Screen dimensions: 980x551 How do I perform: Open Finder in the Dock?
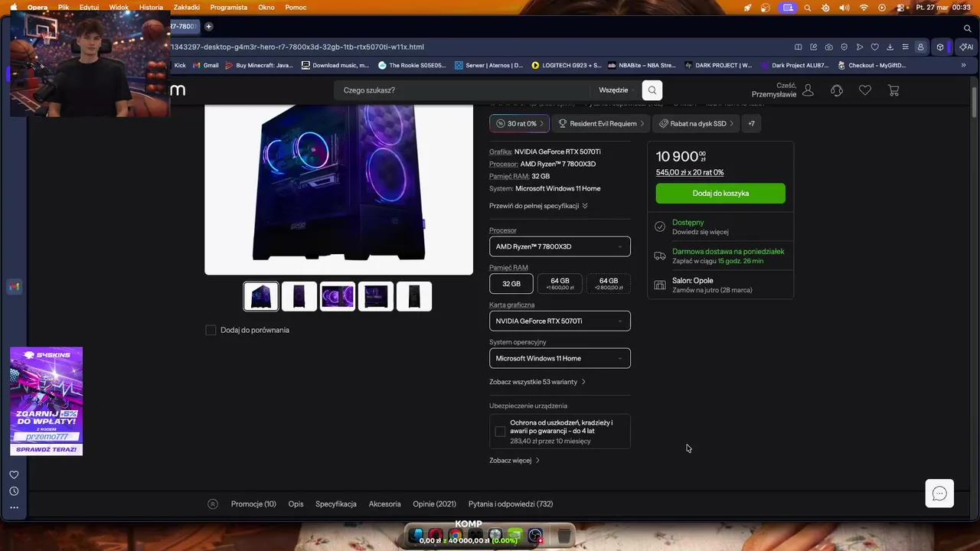pos(416,536)
